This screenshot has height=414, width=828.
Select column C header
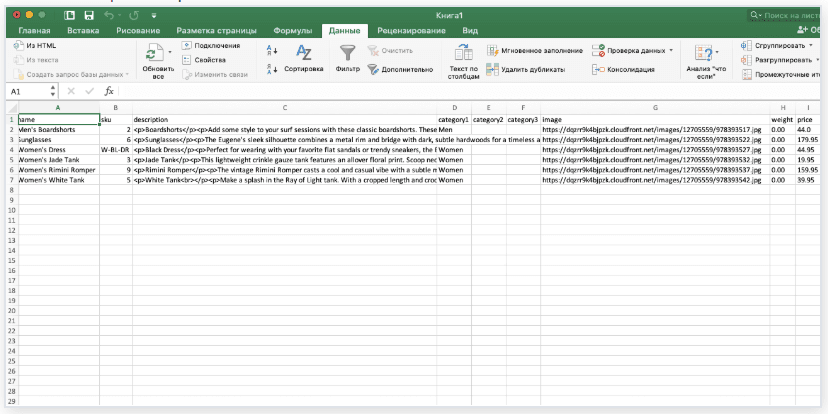285,108
